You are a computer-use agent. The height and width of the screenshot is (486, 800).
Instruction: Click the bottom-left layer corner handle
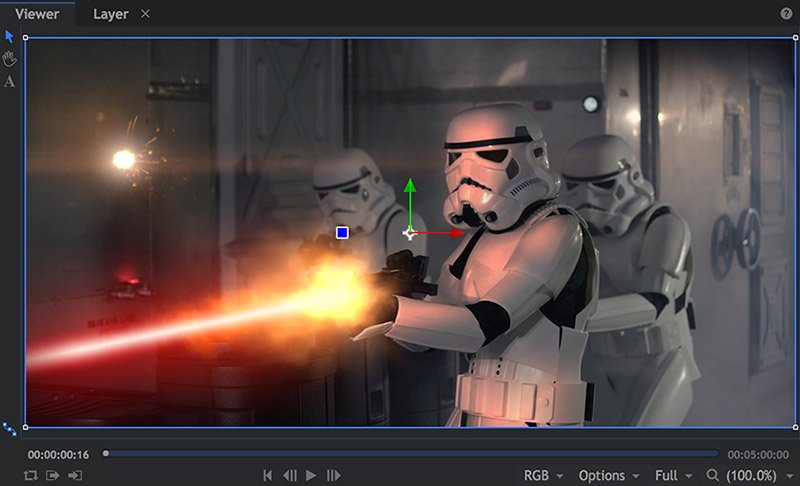26,427
